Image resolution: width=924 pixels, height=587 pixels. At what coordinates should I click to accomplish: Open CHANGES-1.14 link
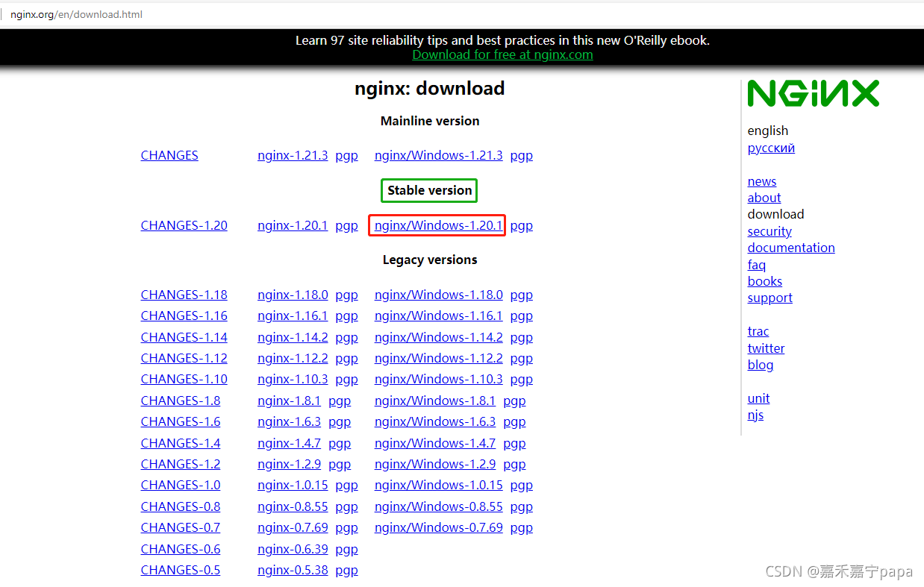point(184,337)
